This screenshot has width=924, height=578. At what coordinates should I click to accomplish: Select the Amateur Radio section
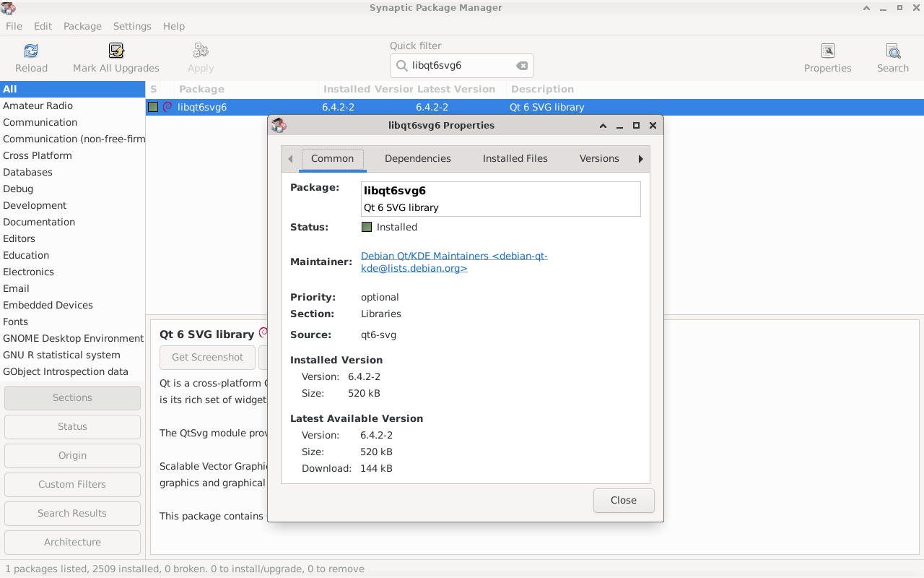point(72,105)
